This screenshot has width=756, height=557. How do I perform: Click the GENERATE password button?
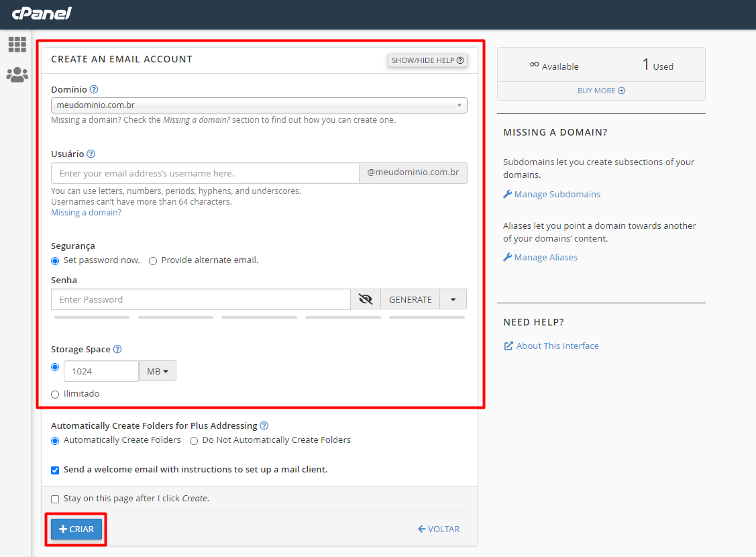click(x=411, y=299)
